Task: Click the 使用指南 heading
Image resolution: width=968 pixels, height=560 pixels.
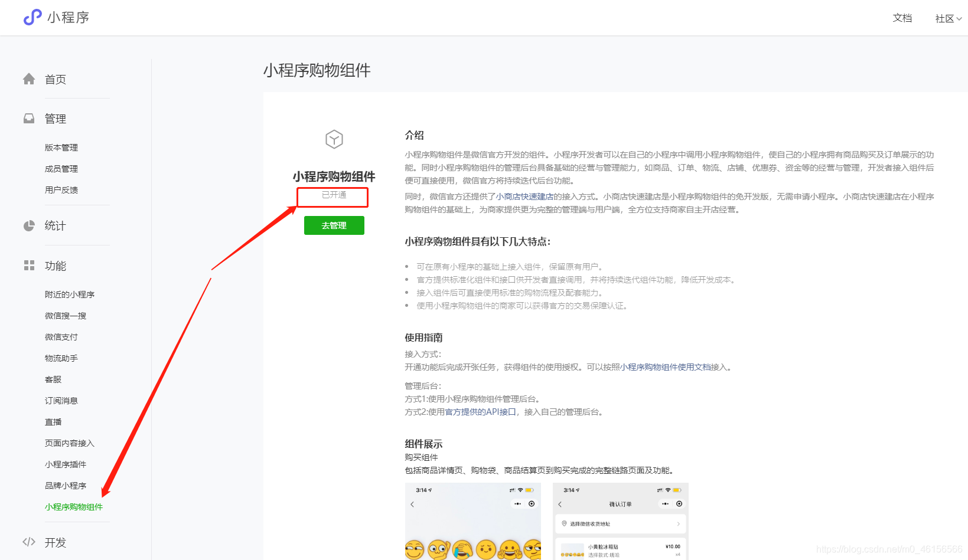Action: (x=423, y=338)
